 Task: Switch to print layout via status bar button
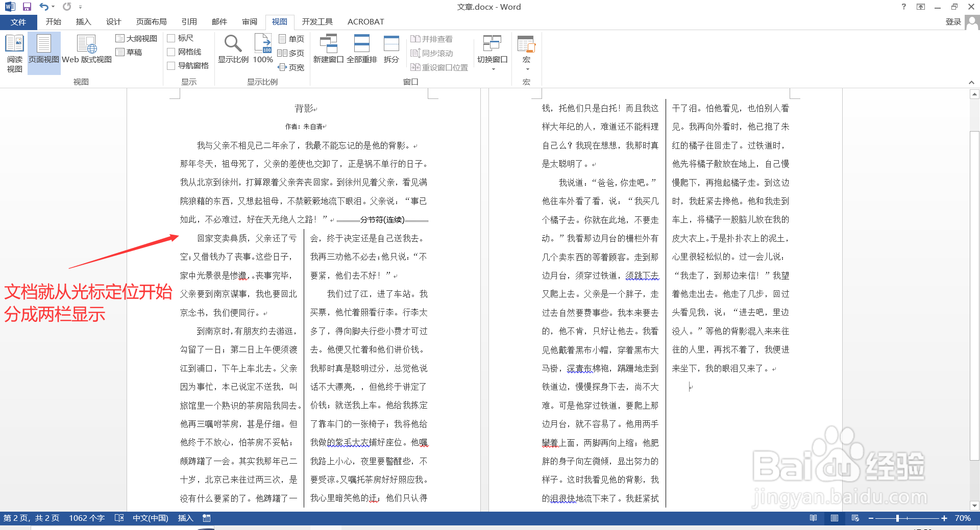835,518
